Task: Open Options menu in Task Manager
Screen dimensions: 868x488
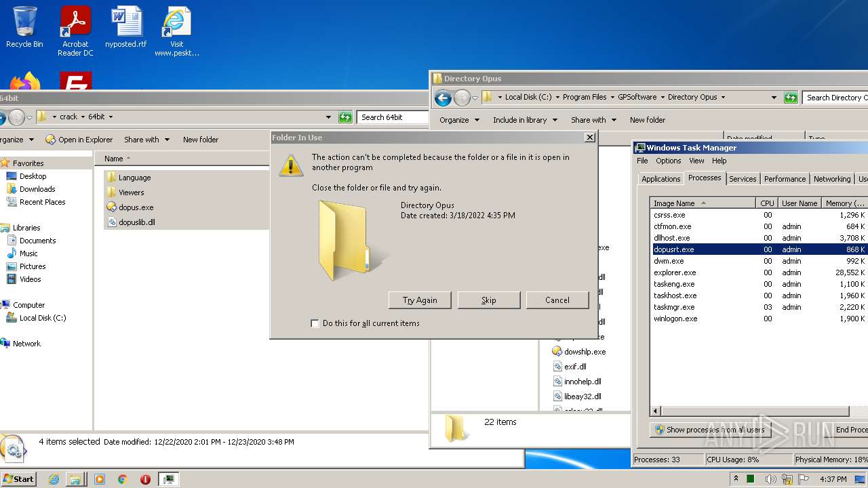Action: point(668,161)
